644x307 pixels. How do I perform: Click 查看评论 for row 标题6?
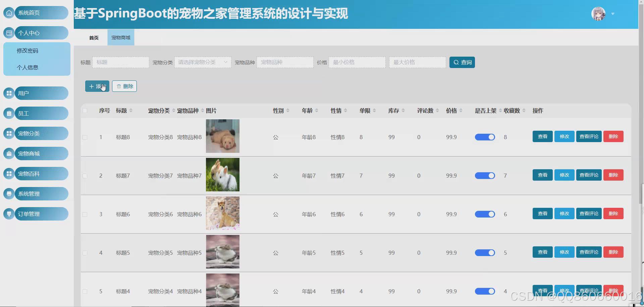click(x=589, y=213)
